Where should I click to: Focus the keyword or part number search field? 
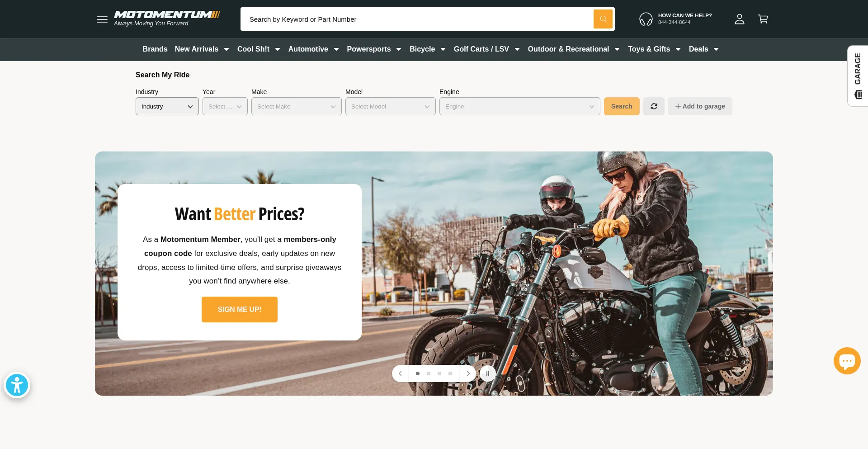coord(417,19)
